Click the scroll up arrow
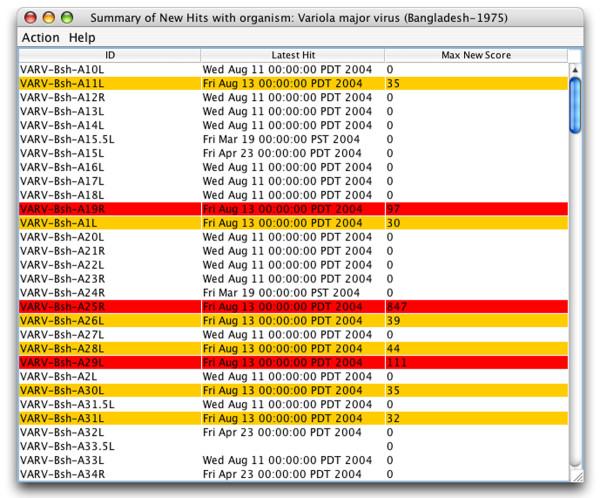Viewport: 600px width, 498px height. coord(575,69)
